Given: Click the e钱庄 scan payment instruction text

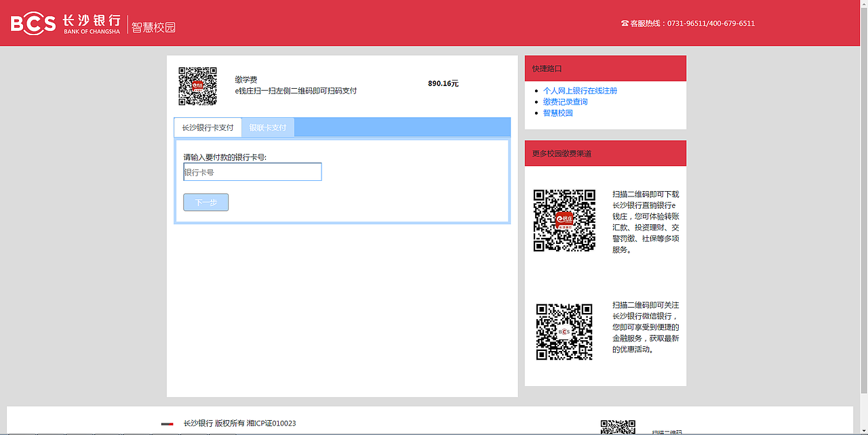Looking at the screenshot, I should (296, 91).
